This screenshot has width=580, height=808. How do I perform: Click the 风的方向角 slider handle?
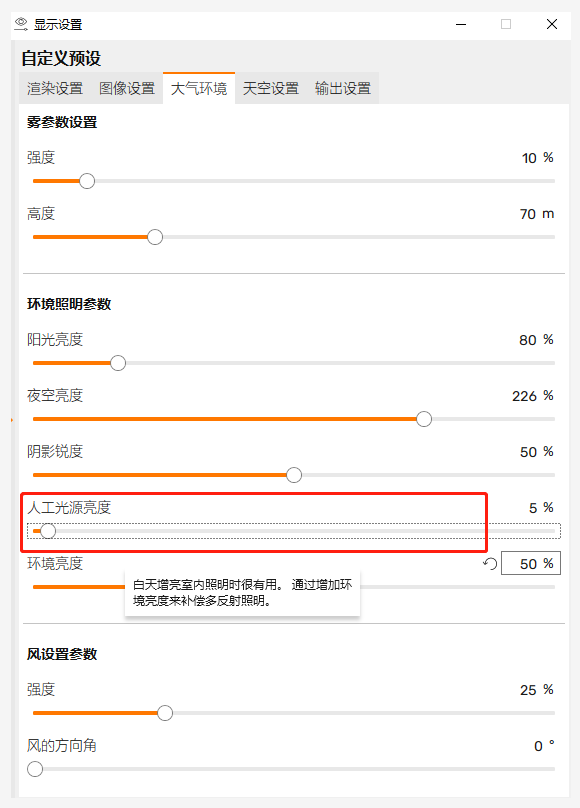point(35,769)
